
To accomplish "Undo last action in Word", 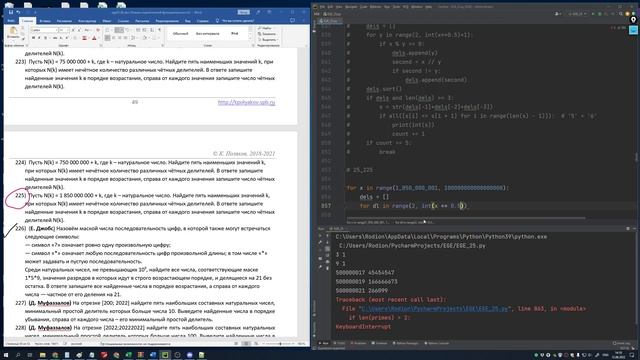I will click(19, 12).
